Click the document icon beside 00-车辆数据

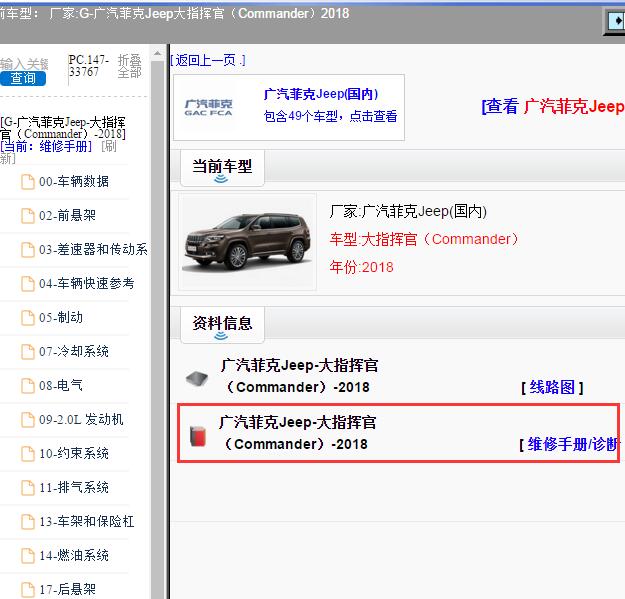pyautogui.click(x=28, y=182)
